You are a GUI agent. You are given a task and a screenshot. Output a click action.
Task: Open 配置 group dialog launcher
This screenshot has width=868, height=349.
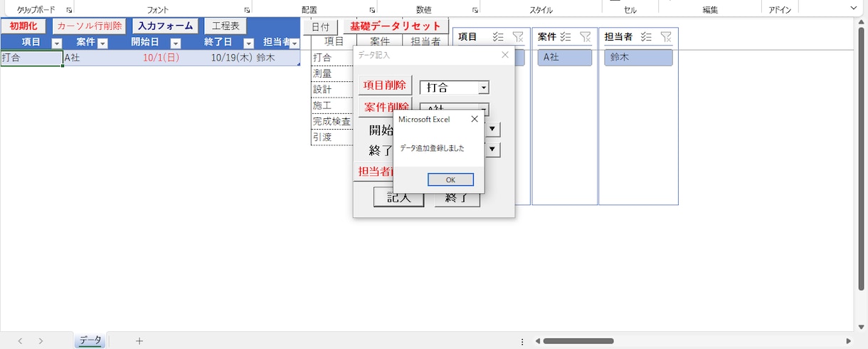pyautogui.click(x=372, y=10)
